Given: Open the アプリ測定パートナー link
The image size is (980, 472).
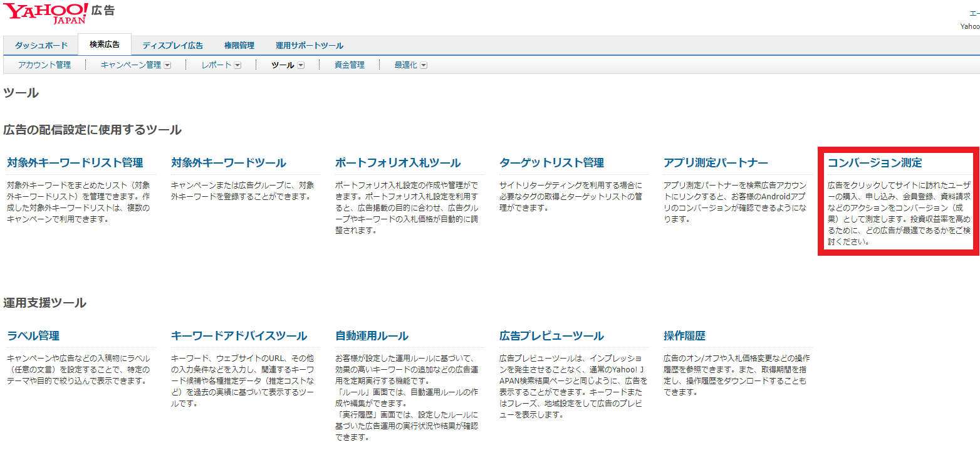Looking at the screenshot, I should pyautogui.click(x=716, y=163).
